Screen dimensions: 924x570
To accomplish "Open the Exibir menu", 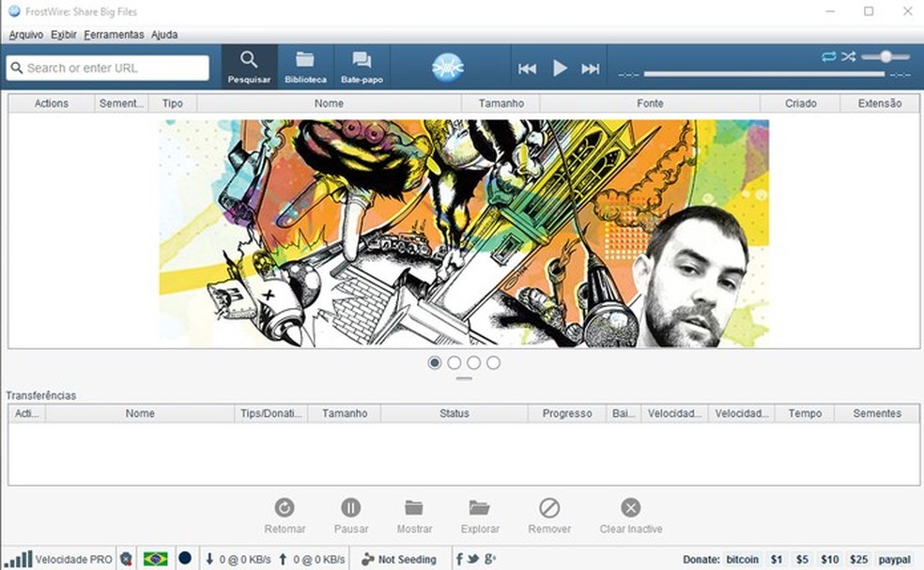I will (64, 35).
